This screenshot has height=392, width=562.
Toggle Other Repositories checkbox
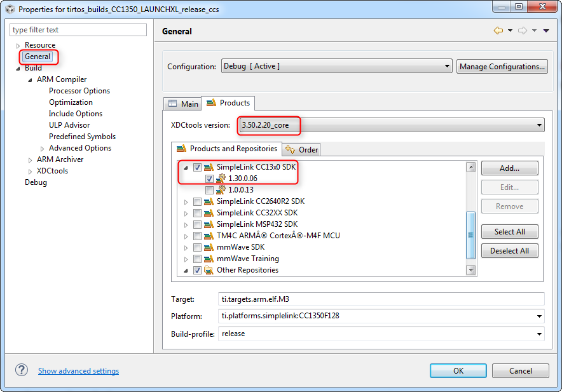197,271
